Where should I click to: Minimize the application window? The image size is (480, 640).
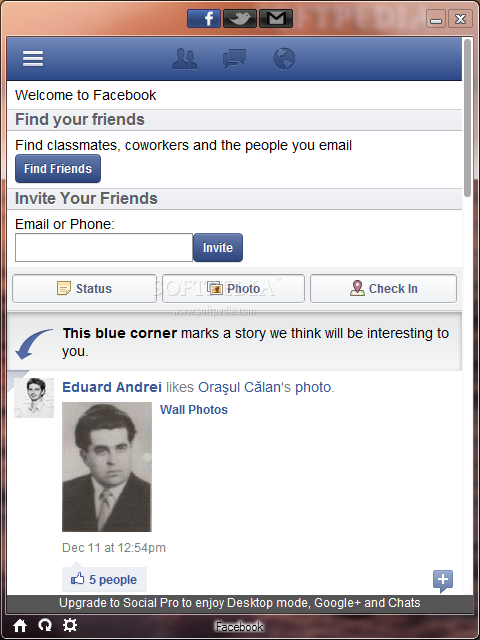pos(436,19)
